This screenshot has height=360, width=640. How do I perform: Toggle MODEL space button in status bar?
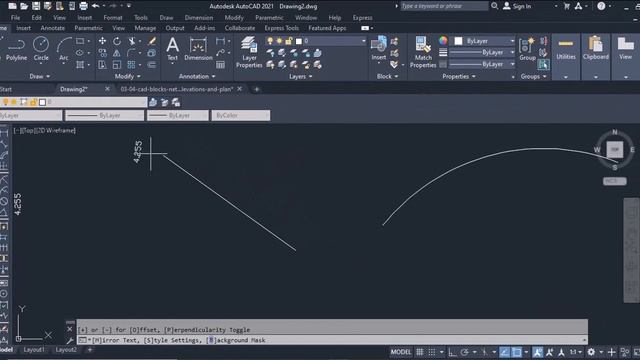[x=401, y=352]
